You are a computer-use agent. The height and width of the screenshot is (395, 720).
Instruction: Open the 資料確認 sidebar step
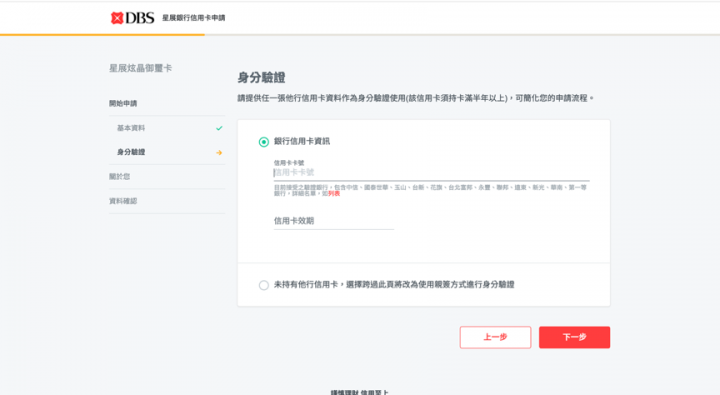[123, 201]
